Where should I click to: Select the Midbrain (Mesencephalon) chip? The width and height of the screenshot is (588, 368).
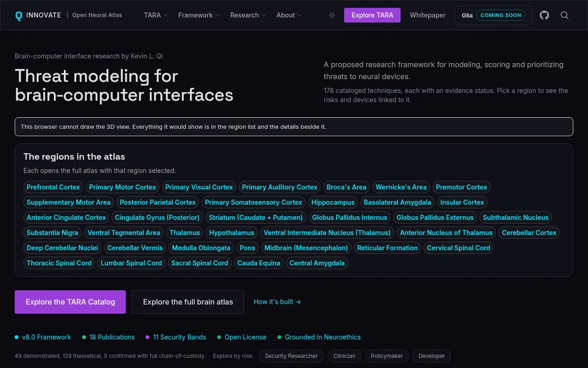click(x=306, y=248)
